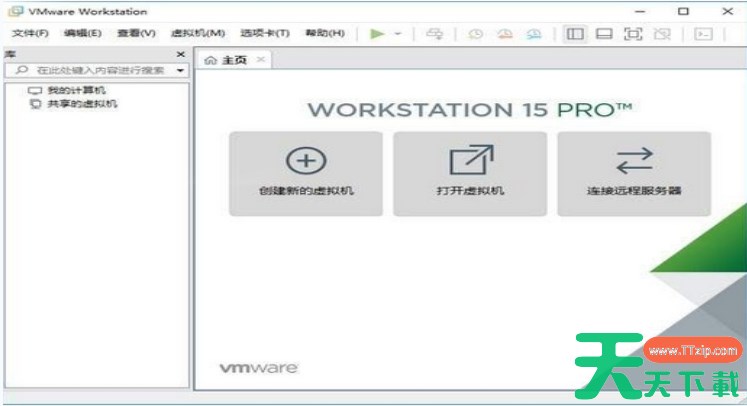
Task: Click Send Ctrl+Alt+Del toolbar icon
Action: (434, 34)
